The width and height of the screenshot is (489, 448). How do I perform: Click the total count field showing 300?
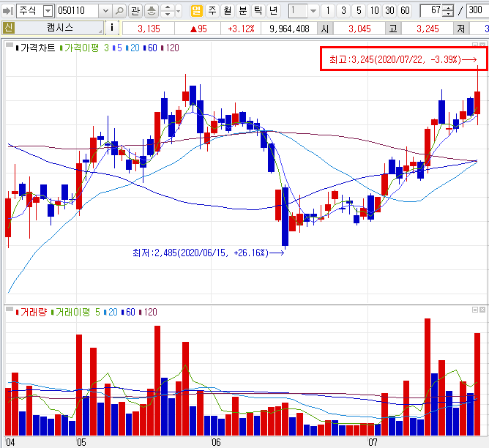coord(477,11)
